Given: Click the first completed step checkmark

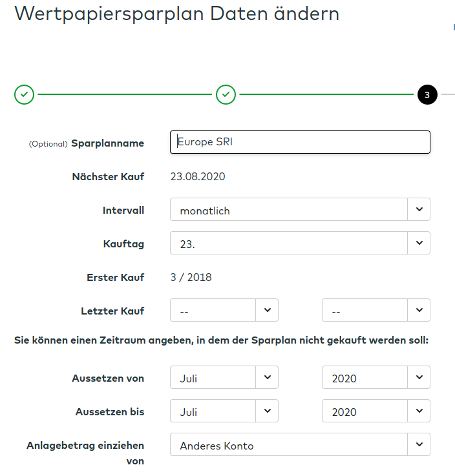Looking at the screenshot, I should click(24, 94).
